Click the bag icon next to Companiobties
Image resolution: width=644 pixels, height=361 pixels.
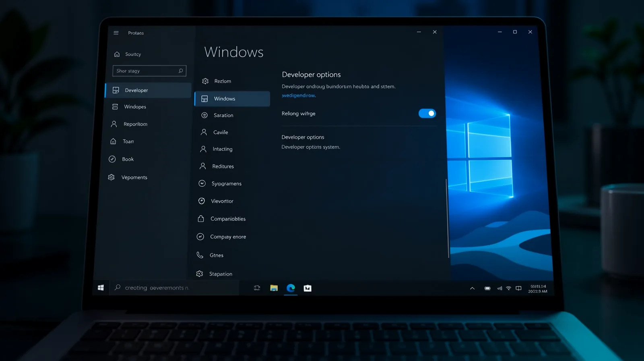[x=201, y=218]
